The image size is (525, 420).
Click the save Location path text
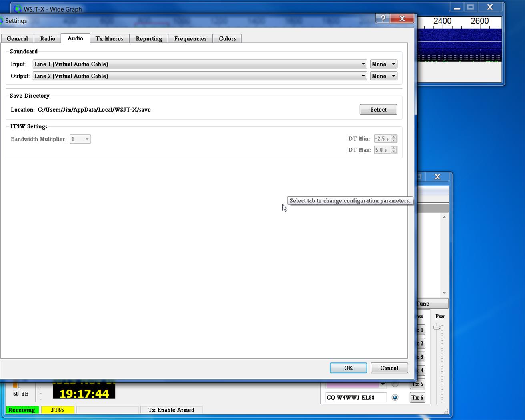click(94, 110)
